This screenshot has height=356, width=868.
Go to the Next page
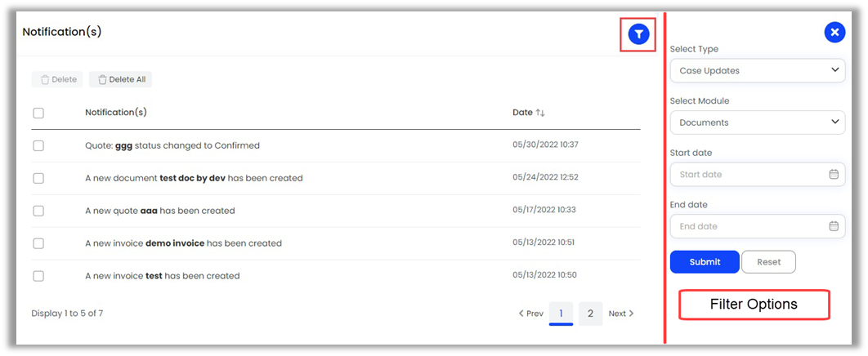tap(621, 314)
